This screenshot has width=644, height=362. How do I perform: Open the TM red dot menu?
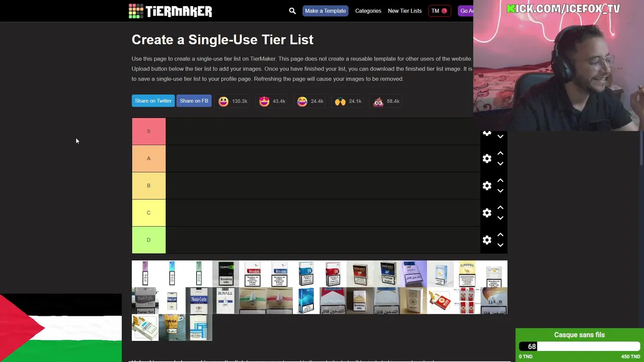[x=439, y=11]
